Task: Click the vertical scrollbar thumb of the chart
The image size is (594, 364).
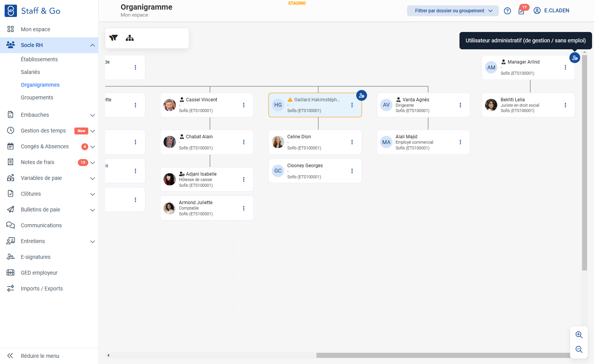Action: (584, 163)
